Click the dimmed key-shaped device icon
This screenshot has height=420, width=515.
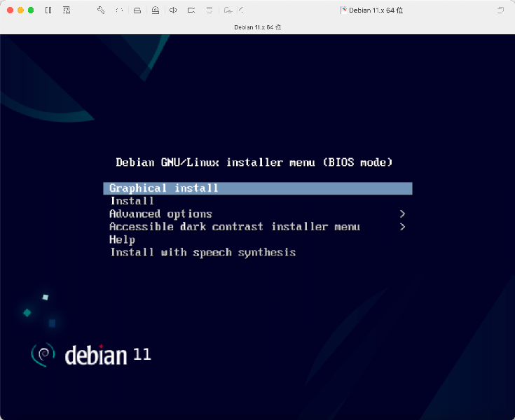pos(228,10)
